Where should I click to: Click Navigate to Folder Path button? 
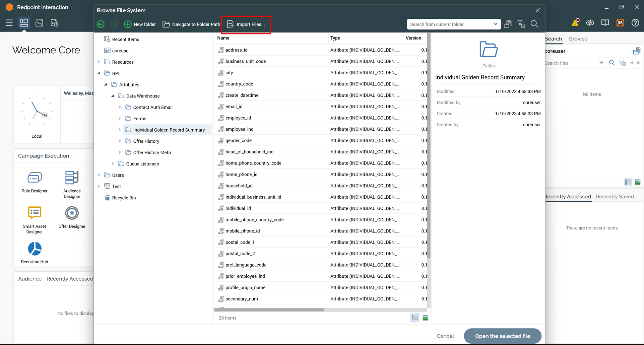pyautogui.click(x=191, y=24)
